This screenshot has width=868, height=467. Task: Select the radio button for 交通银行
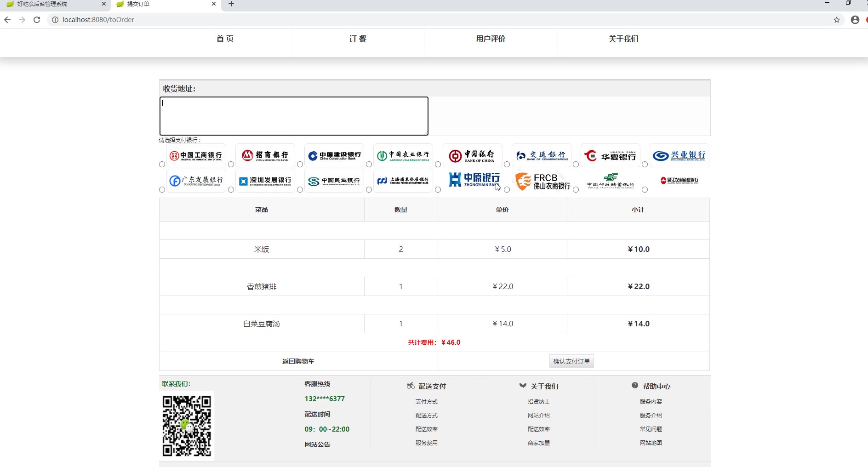(507, 164)
